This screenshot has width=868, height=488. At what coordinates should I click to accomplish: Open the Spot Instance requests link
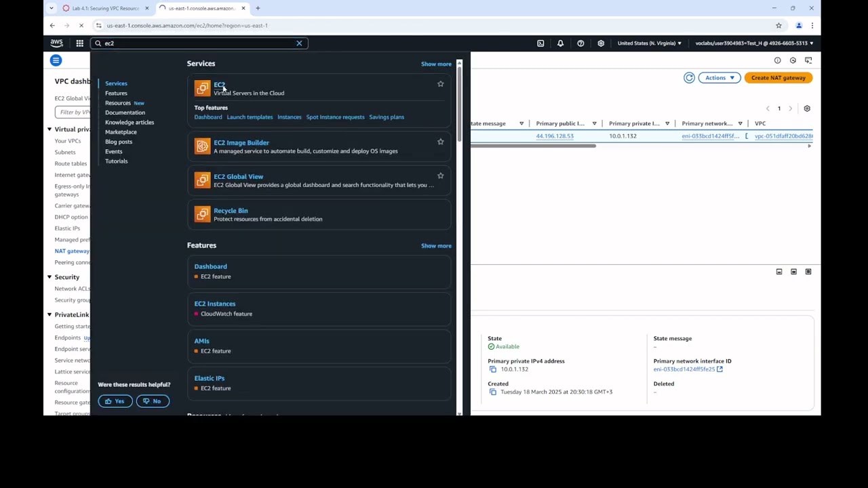tap(335, 117)
